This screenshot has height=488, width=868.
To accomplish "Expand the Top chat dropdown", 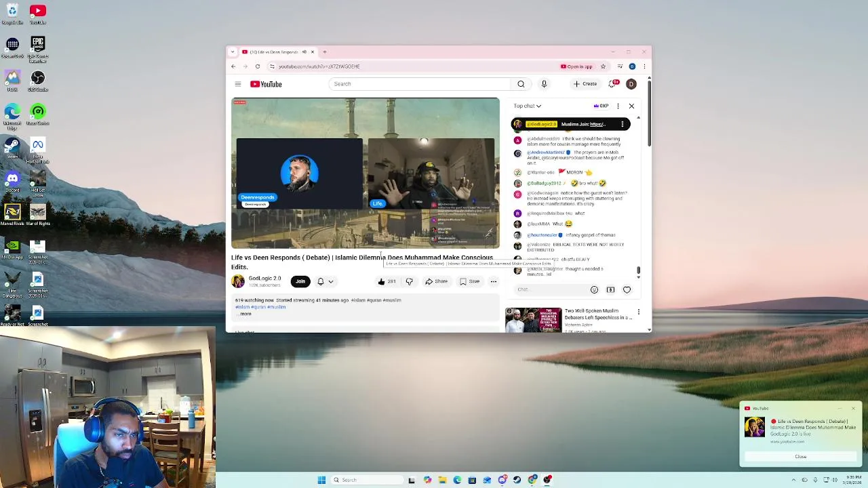I will [527, 106].
